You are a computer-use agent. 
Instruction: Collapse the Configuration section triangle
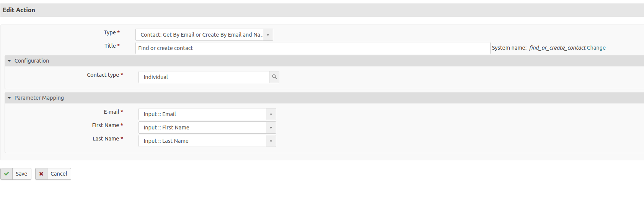9,61
